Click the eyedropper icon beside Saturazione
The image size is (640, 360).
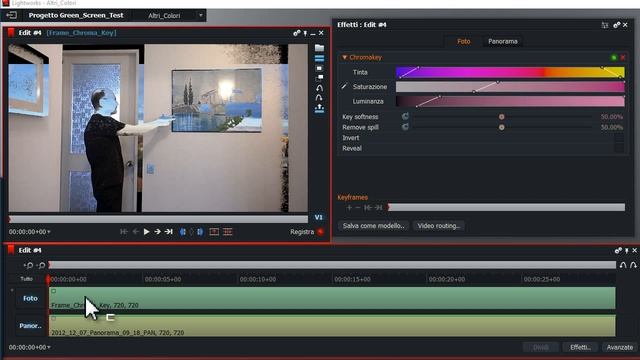pos(344,87)
